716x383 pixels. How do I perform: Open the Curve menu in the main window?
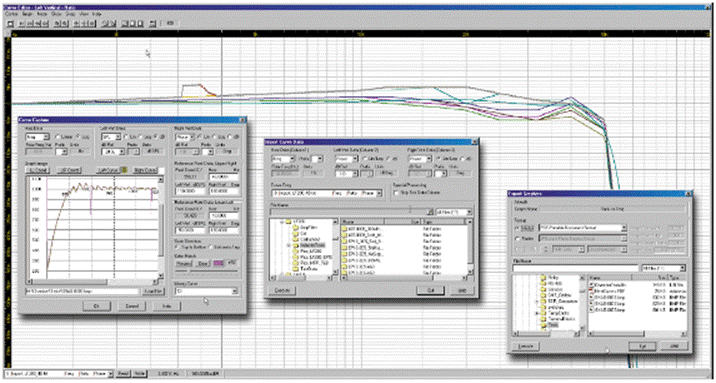(x=11, y=14)
